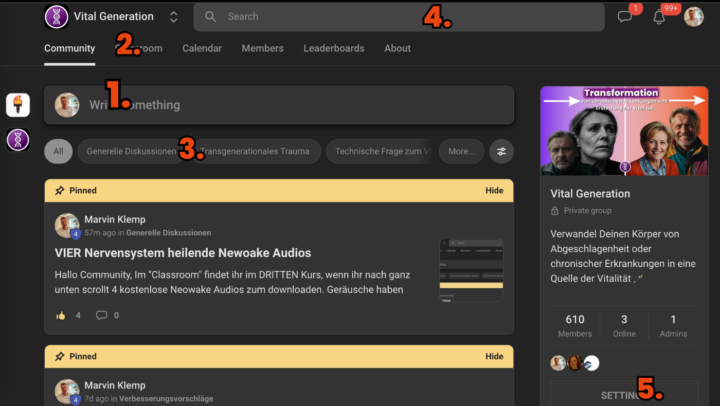Open the group Settings button
This screenshot has height=406, width=720.
pos(624,394)
